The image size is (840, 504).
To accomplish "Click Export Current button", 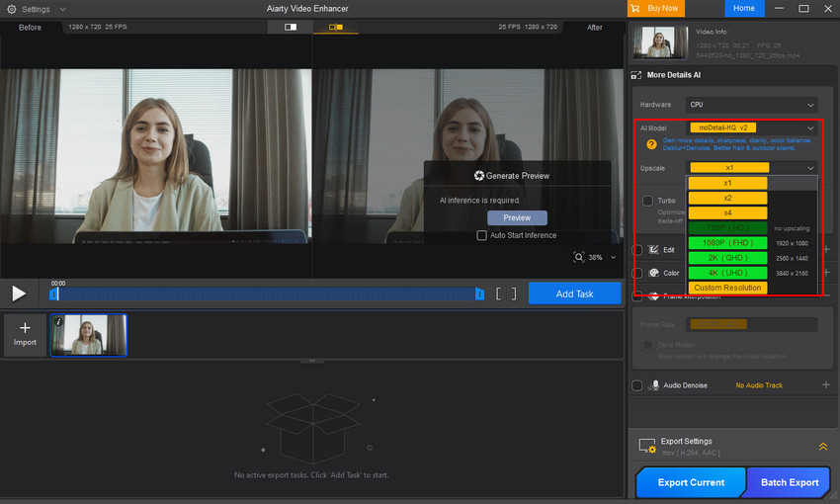I will 691,482.
